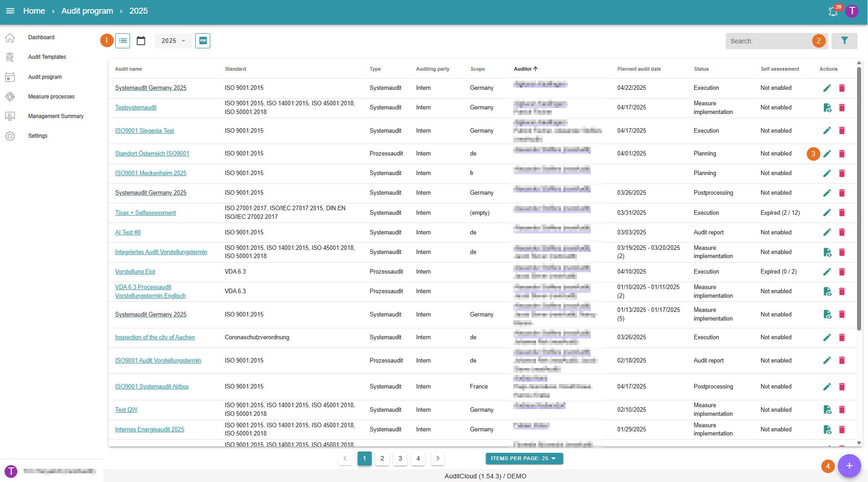Edit the Standort Österreich ISO9001 audit
Screen dimensions: 868x482
[827, 154]
